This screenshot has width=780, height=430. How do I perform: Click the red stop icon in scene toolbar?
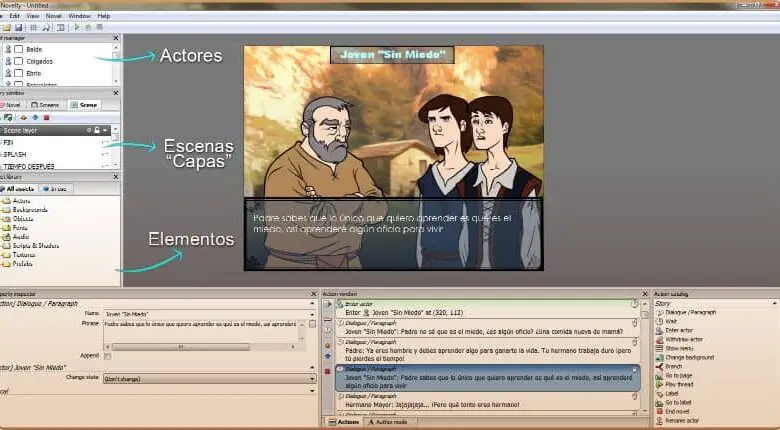click(47, 118)
